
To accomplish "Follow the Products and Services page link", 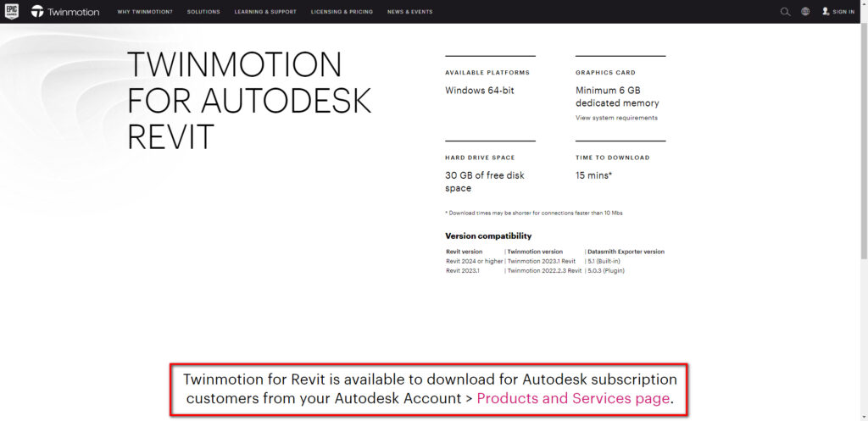I will click(x=573, y=398).
